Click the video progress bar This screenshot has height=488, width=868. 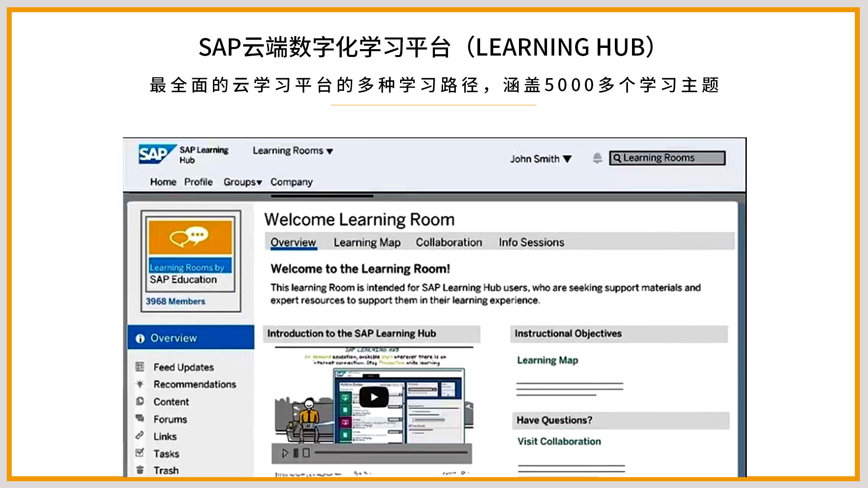pos(392,452)
